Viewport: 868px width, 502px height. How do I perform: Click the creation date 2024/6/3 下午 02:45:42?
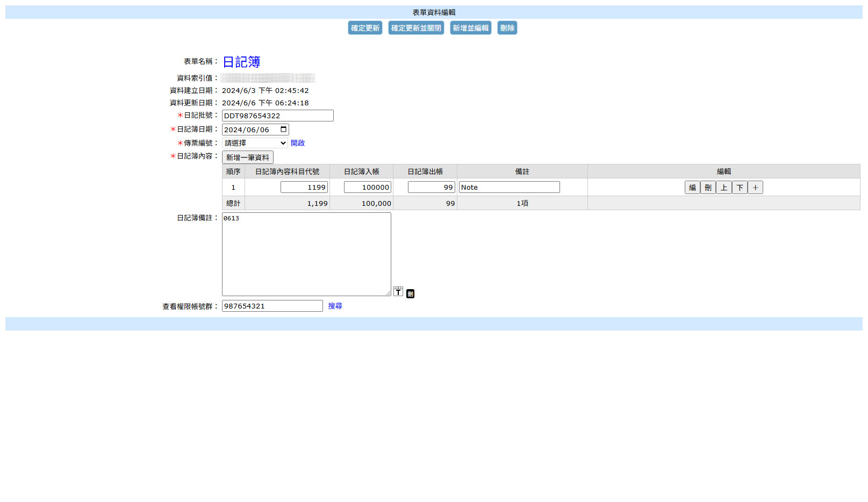pos(266,90)
